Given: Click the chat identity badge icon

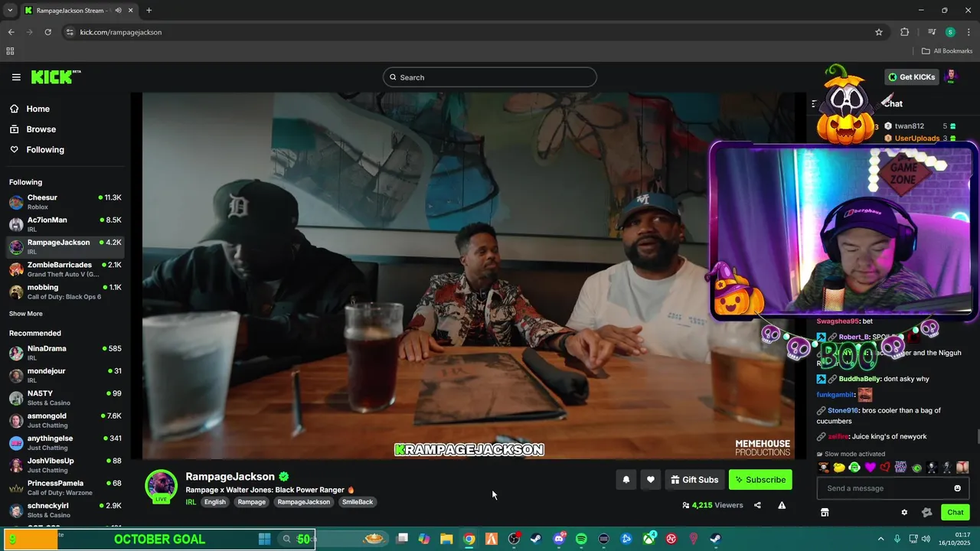Looking at the screenshot, I should pyautogui.click(x=927, y=513).
